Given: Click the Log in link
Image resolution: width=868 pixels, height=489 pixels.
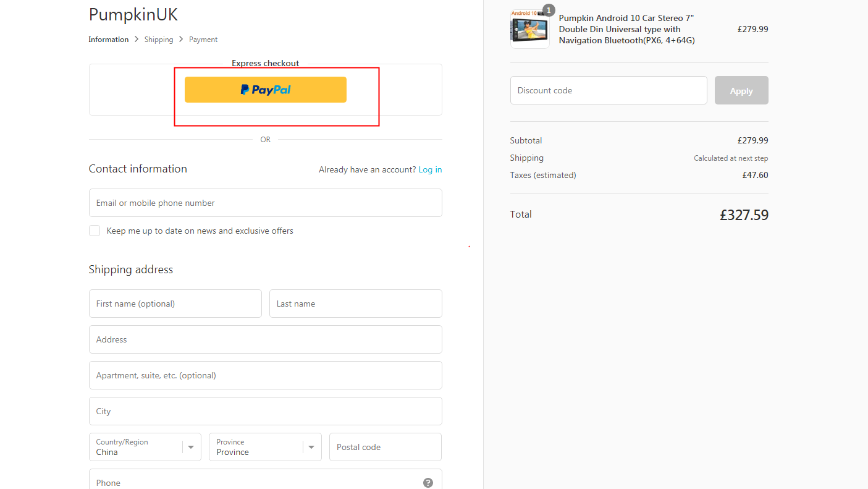Looking at the screenshot, I should pyautogui.click(x=430, y=169).
